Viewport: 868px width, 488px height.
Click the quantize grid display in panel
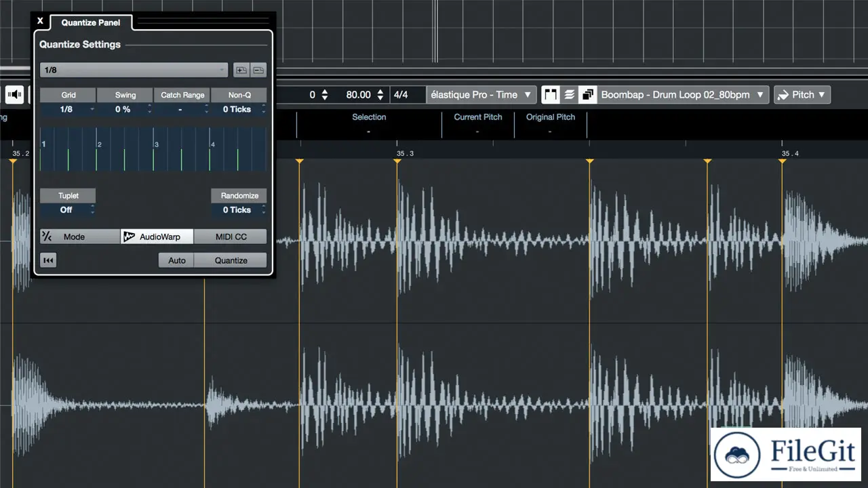[153, 149]
